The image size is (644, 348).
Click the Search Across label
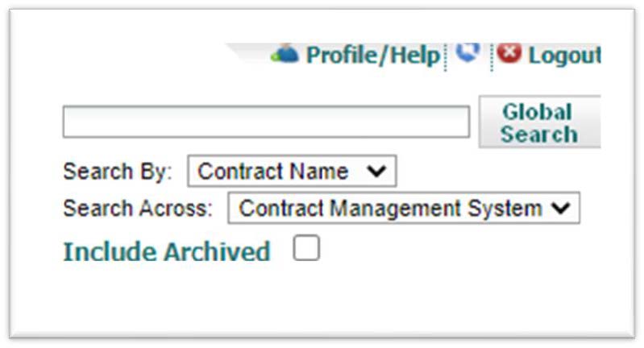[x=138, y=209]
